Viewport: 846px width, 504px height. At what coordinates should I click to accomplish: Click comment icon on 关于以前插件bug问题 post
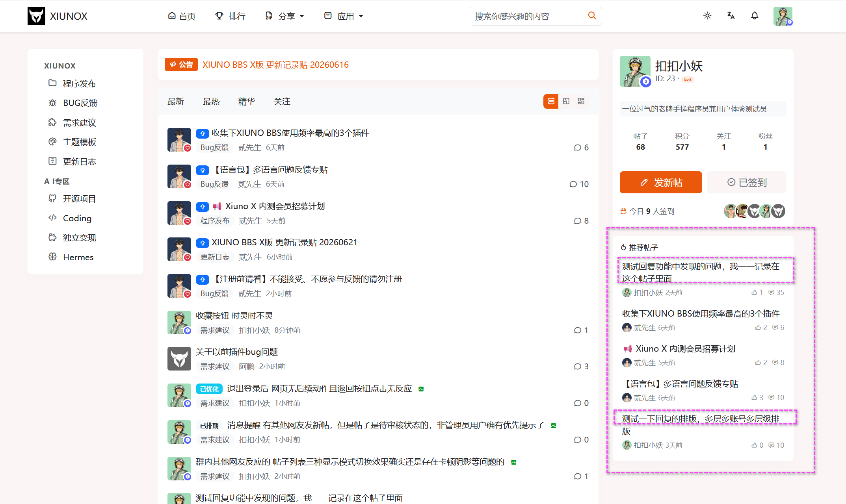[x=578, y=367]
